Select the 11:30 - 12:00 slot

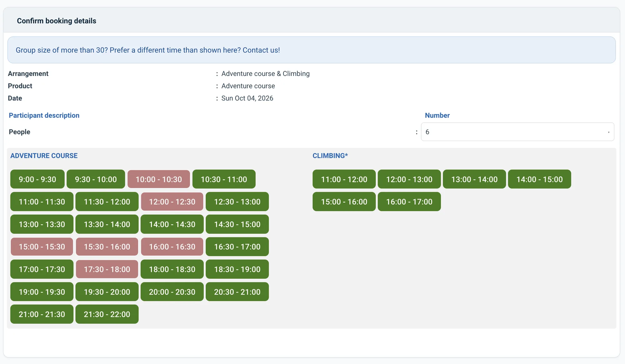tap(107, 202)
